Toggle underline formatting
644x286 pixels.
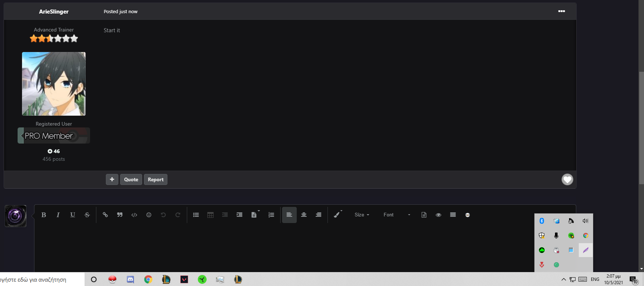73,215
